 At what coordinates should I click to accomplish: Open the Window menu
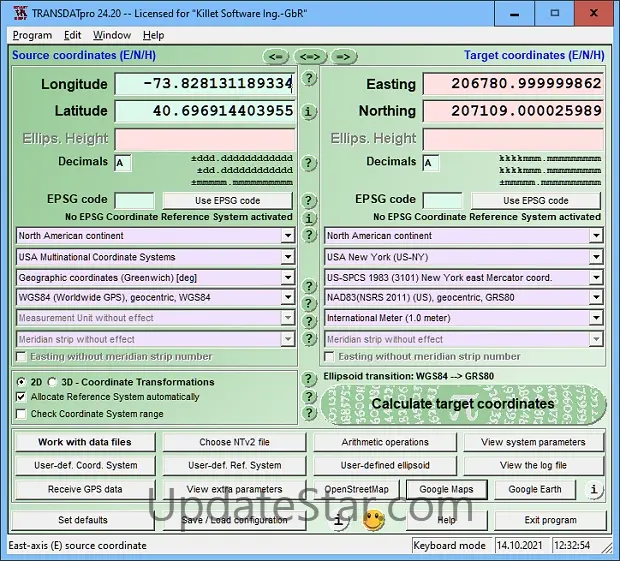(112, 36)
